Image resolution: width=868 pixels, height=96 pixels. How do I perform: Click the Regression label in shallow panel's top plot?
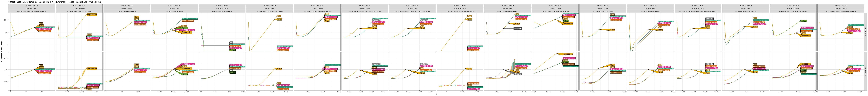[x=92, y=15]
